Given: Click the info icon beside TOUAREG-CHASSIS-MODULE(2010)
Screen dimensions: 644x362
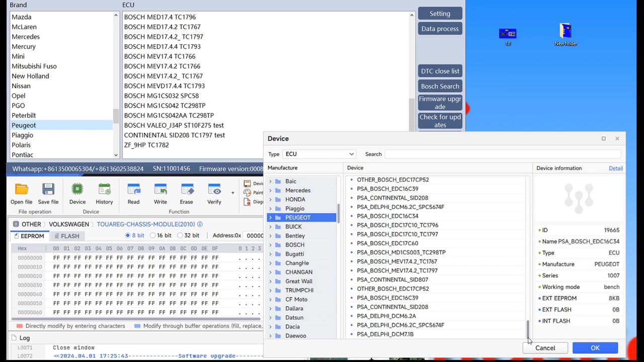Looking at the screenshot, I should (x=200, y=224).
